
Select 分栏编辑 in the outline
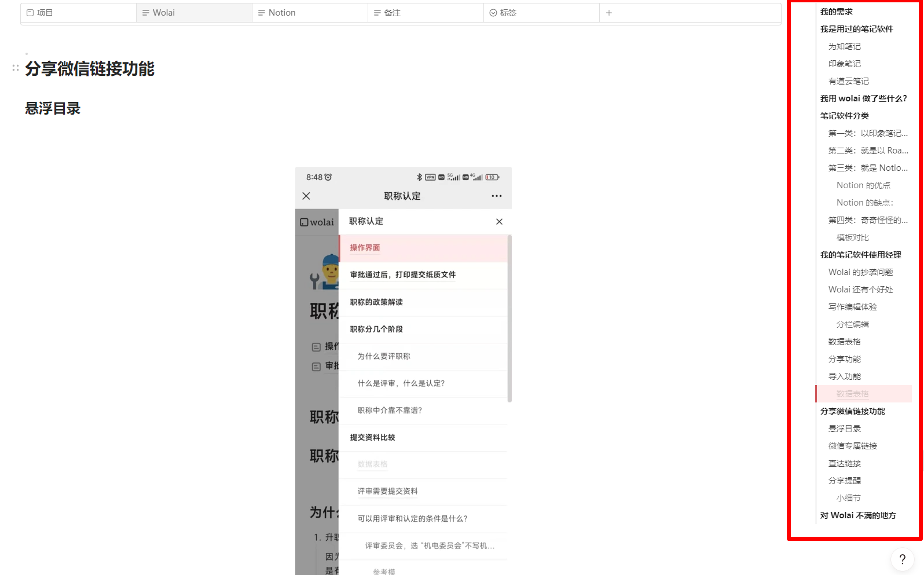(x=852, y=324)
